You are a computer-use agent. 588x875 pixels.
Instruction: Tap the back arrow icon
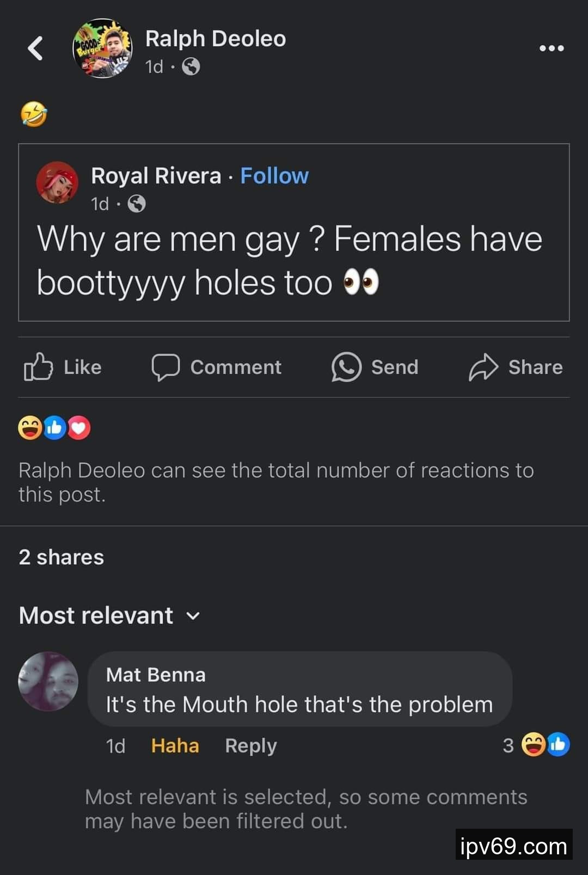[x=35, y=48]
